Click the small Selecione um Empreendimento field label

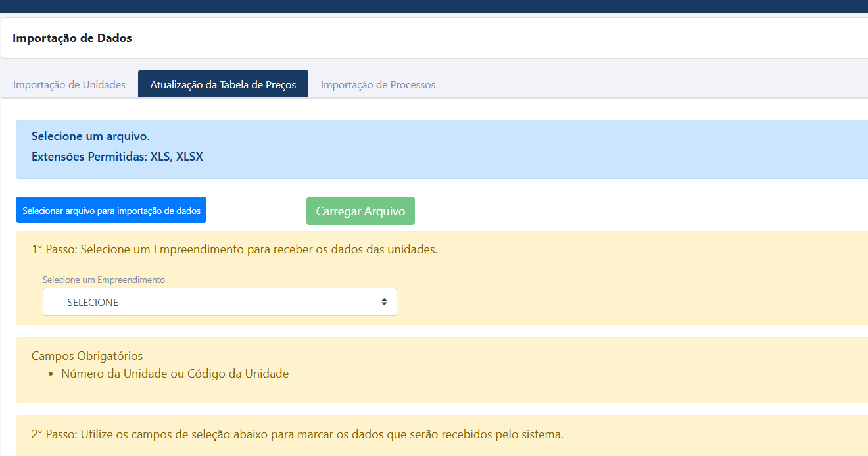pos(104,280)
